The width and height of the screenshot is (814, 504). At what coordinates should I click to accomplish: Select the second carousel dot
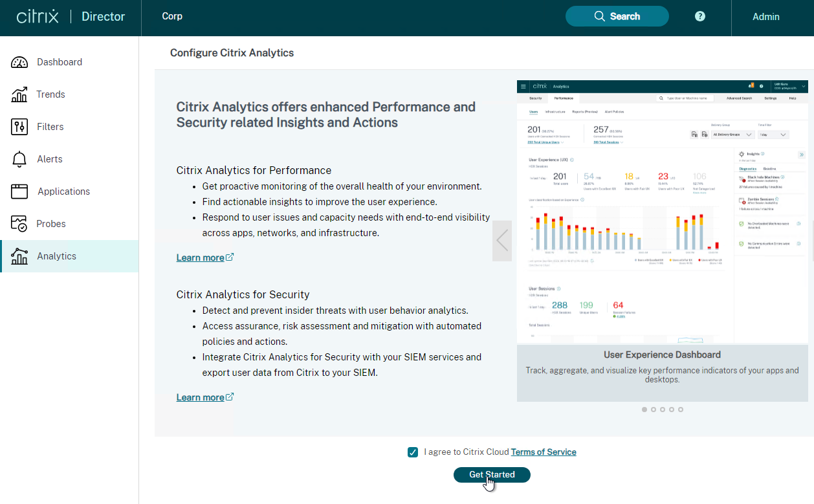click(654, 410)
